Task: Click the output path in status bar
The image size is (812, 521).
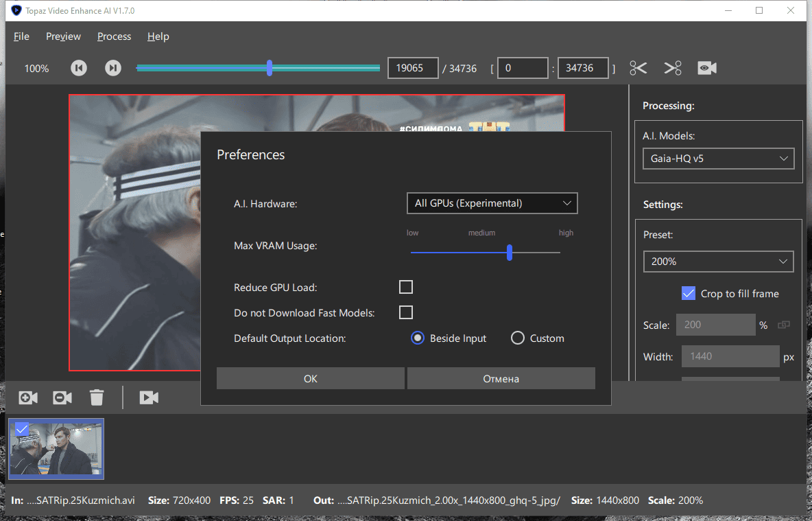Action: (449, 500)
